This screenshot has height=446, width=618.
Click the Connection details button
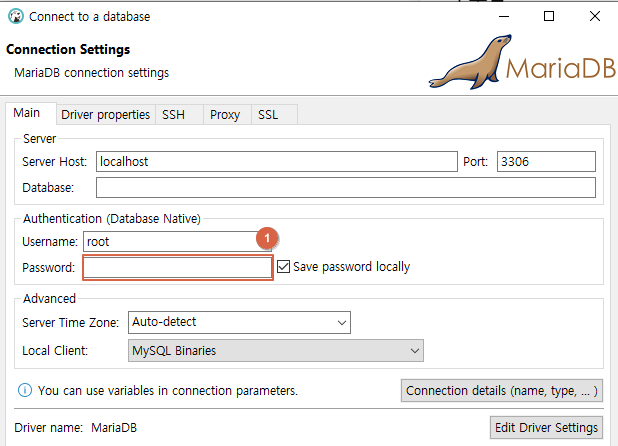[502, 390]
